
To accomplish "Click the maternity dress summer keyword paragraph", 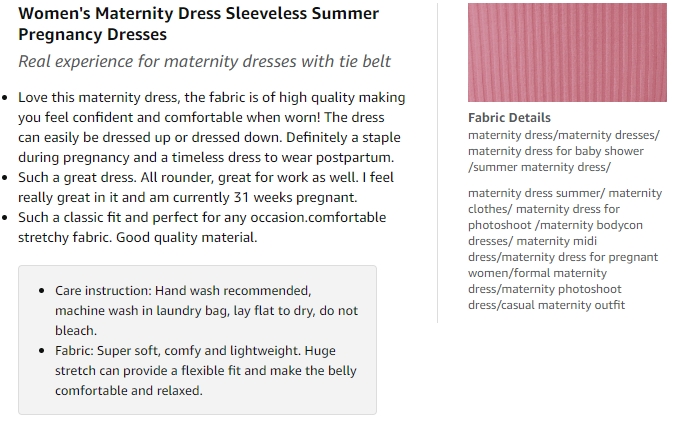I will (x=565, y=249).
